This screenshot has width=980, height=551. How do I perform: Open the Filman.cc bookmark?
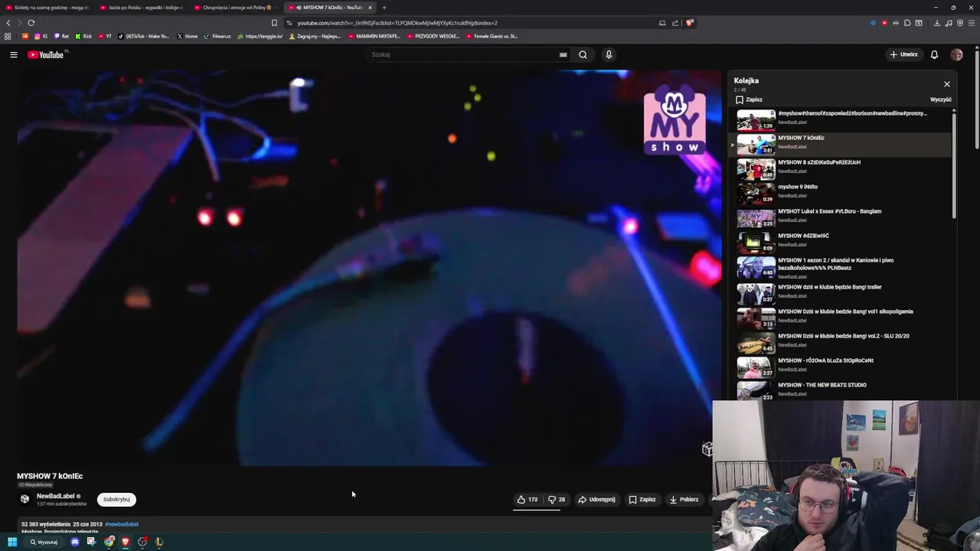pos(217,36)
